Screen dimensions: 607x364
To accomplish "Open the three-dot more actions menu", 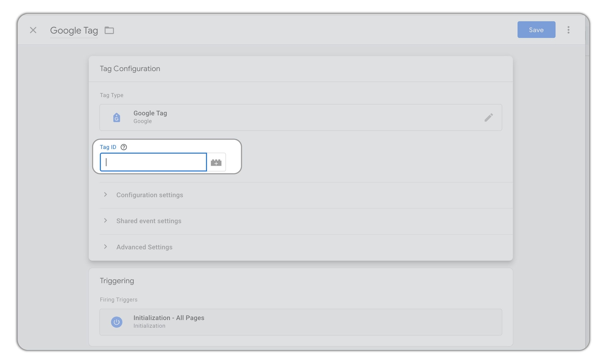I will click(x=568, y=30).
